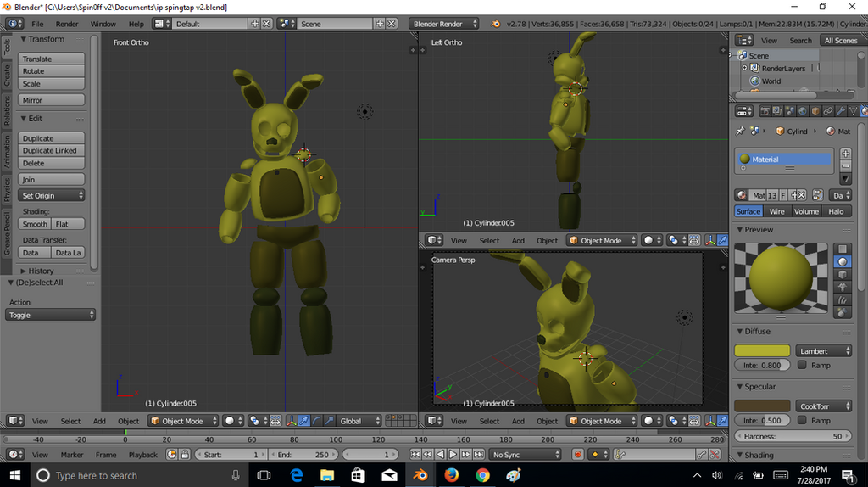
Task: Expand RenderLayers in the outliner
Action: (744, 68)
